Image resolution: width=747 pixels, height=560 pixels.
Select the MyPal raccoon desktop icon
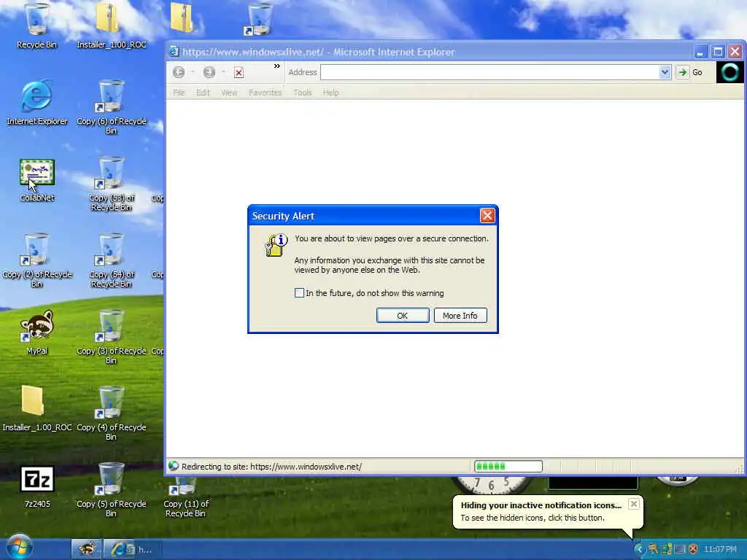coord(36,332)
